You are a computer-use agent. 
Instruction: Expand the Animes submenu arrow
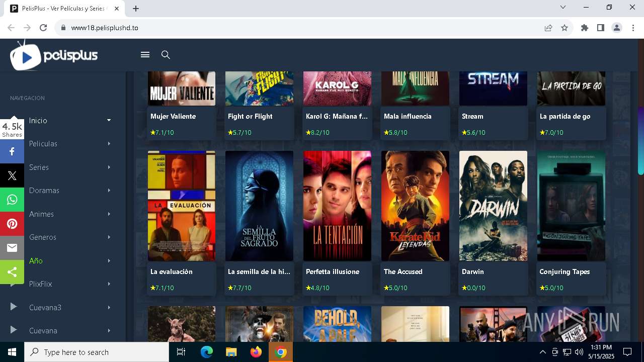click(x=109, y=214)
